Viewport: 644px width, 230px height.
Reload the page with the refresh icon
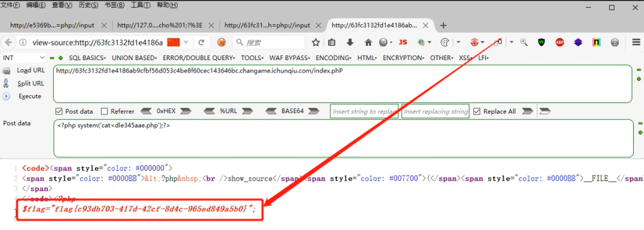pos(202,42)
